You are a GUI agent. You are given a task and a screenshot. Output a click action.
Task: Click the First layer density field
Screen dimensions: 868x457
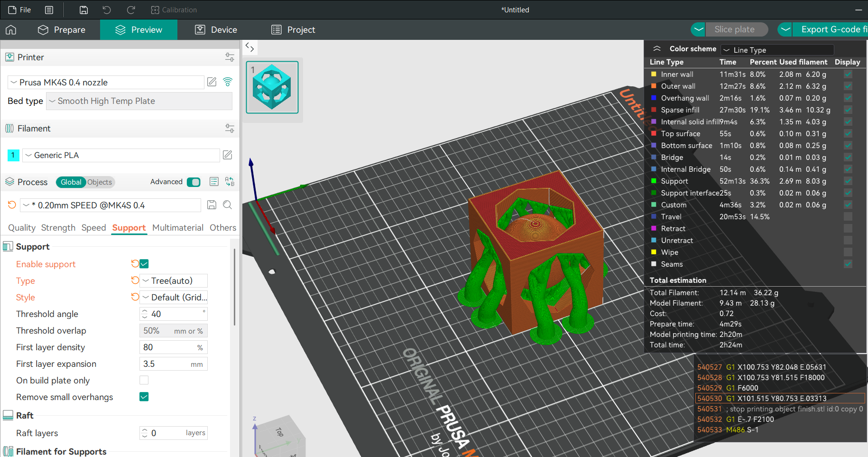click(174, 347)
